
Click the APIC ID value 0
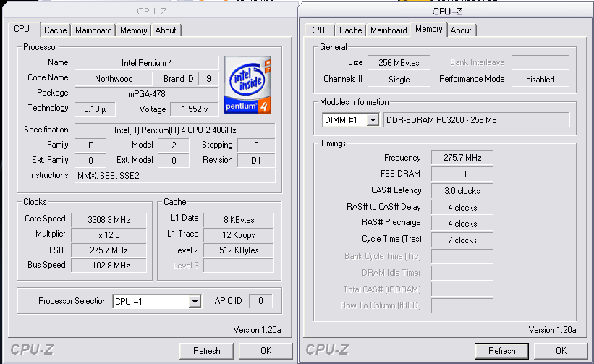click(x=260, y=301)
